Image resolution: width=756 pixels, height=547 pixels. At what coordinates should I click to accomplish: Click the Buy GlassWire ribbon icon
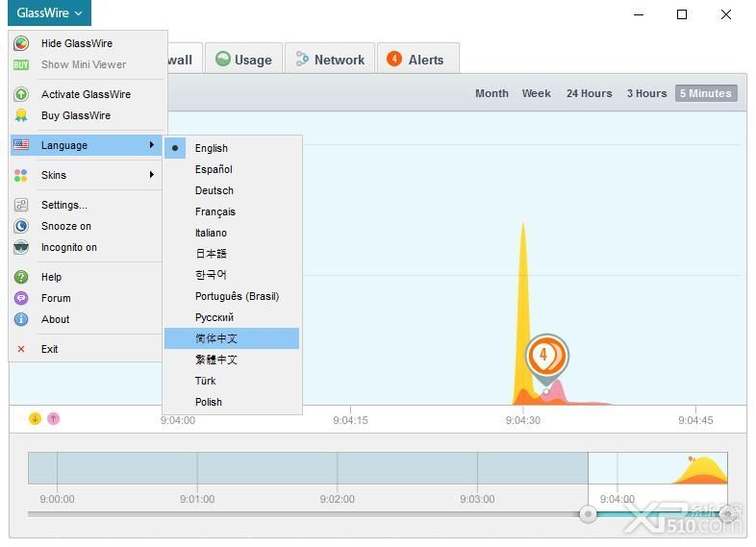(x=21, y=115)
